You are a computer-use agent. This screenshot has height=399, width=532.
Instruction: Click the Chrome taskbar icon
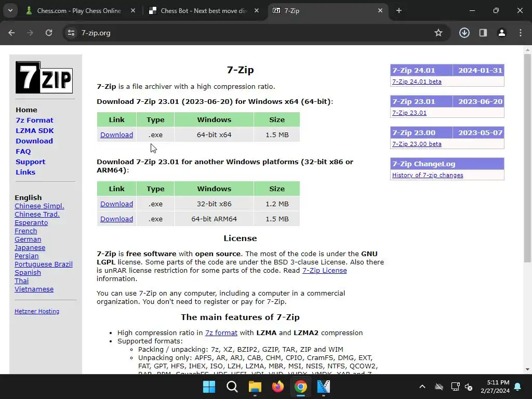click(301, 387)
